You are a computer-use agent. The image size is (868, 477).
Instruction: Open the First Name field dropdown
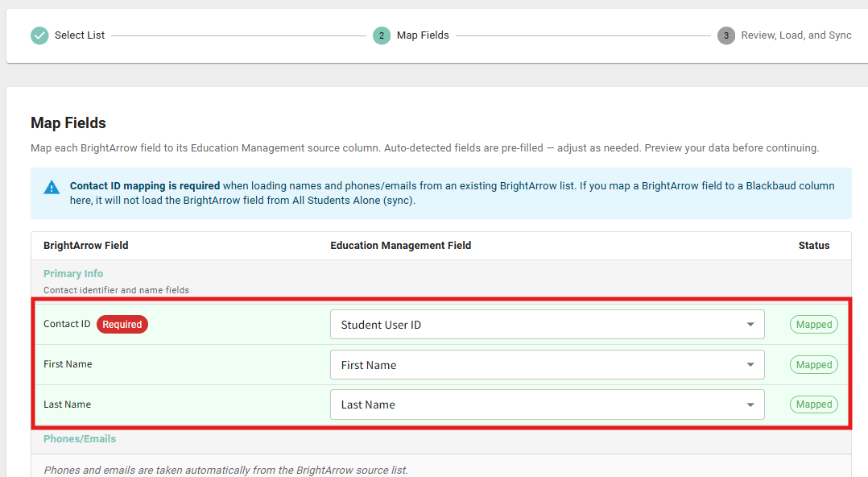(x=547, y=364)
